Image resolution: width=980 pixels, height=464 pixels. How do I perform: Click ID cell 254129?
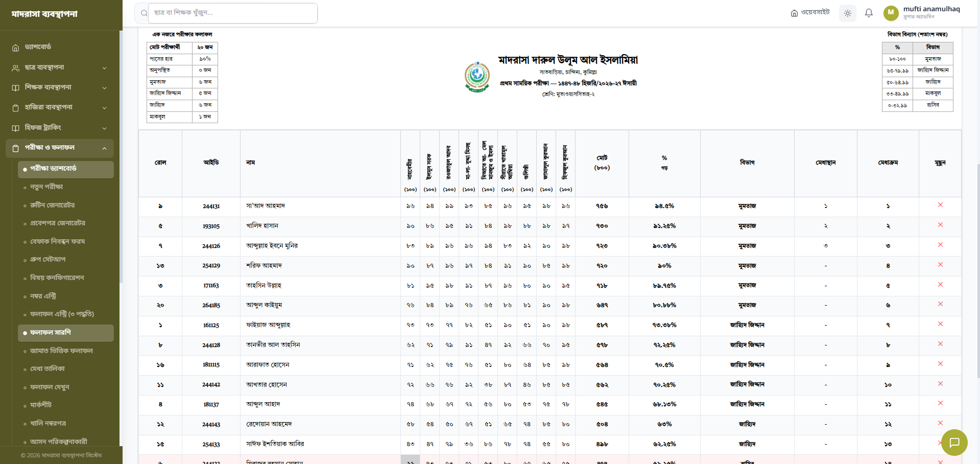click(211, 266)
